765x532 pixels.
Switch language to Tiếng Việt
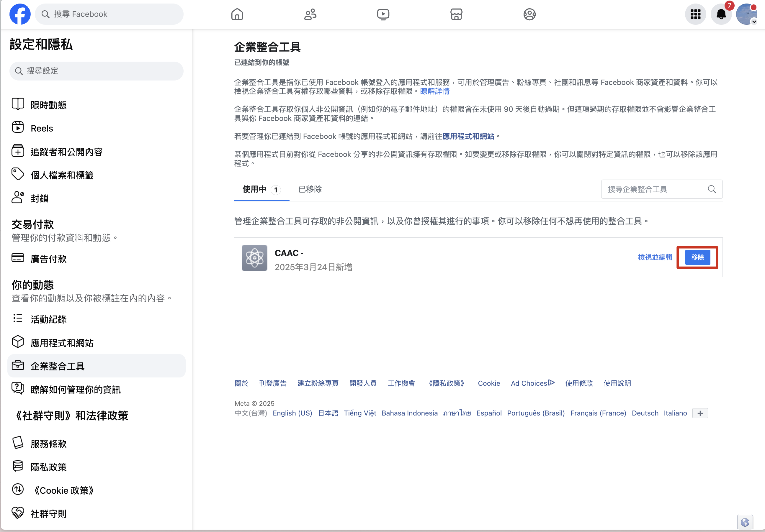point(360,413)
